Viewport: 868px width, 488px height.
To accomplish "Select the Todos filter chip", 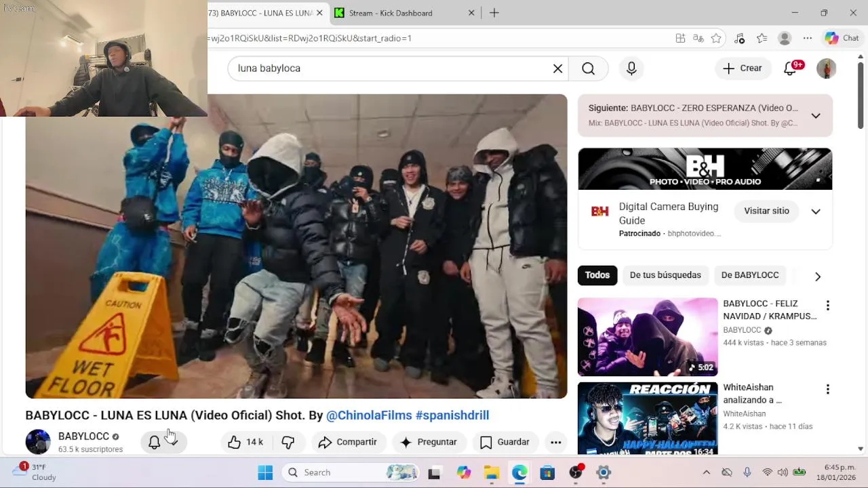I will (x=597, y=275).
